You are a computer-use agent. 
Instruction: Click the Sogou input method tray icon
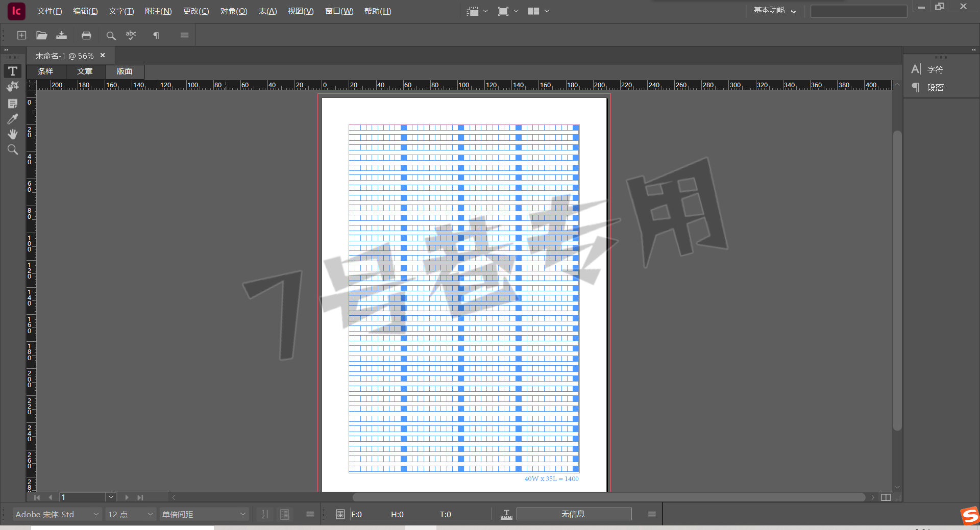click(x=970, y=516)
